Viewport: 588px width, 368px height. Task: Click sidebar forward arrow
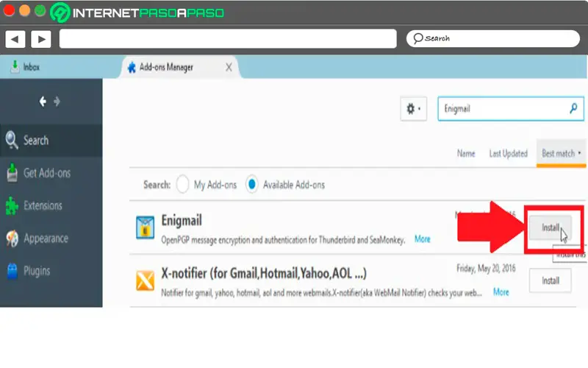57,102
